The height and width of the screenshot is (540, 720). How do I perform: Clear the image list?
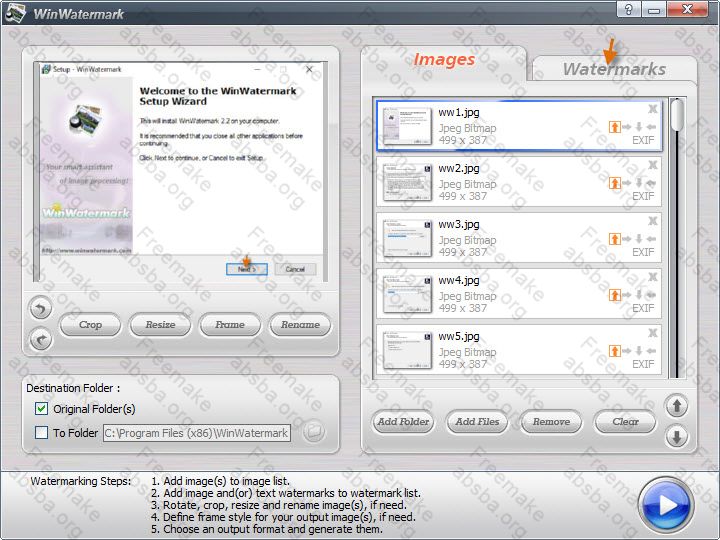[625, 422]
